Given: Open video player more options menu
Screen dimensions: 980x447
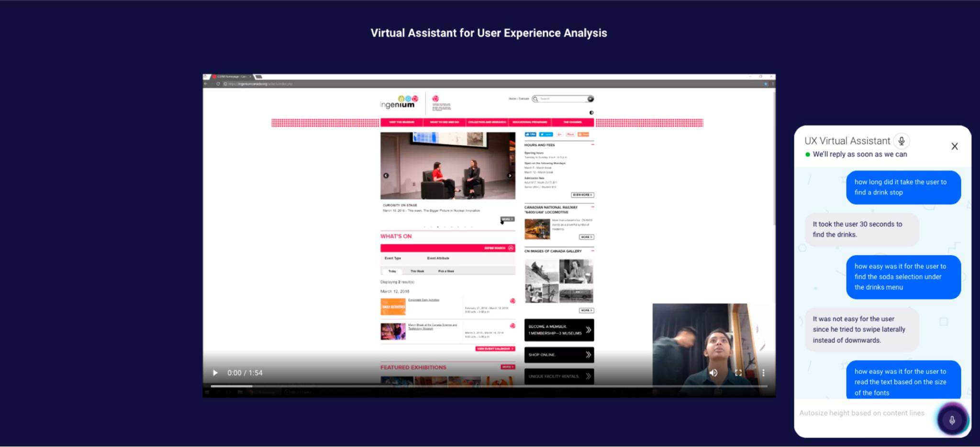Looking at the screenshot, I should 763,373.
